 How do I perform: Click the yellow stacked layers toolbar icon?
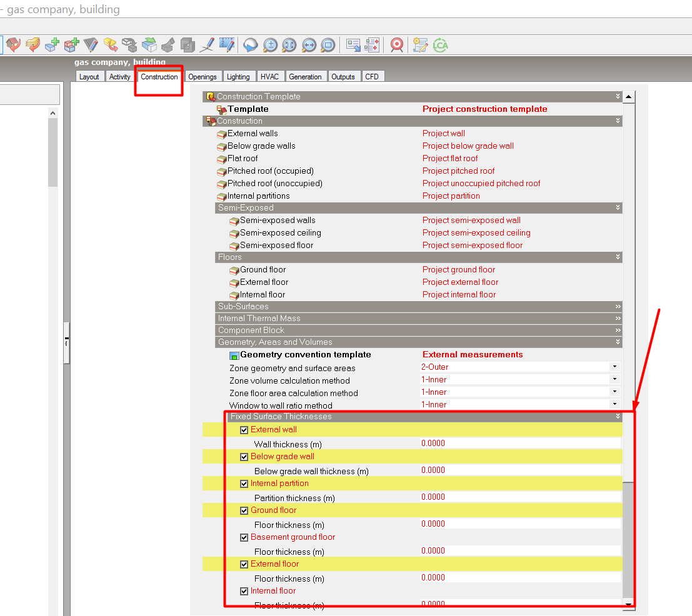point(33,44)
